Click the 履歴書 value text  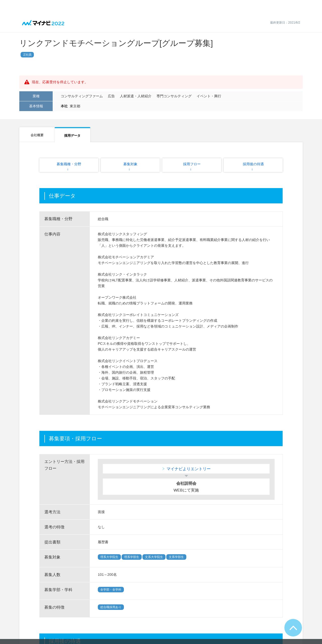(103, 542)
